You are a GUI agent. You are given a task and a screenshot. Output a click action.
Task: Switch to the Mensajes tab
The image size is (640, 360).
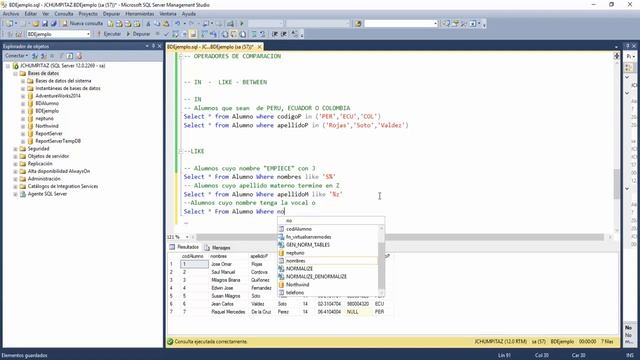(218, 247)
